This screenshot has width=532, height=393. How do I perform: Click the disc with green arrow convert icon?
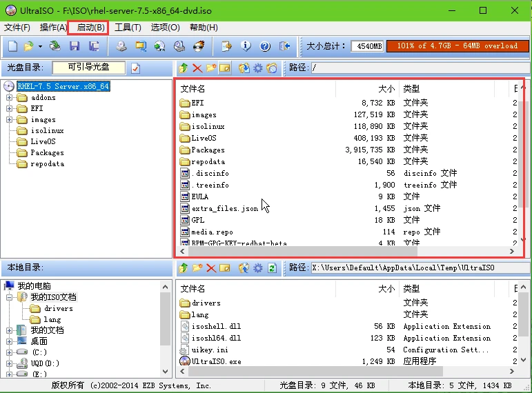click(160, 46)
